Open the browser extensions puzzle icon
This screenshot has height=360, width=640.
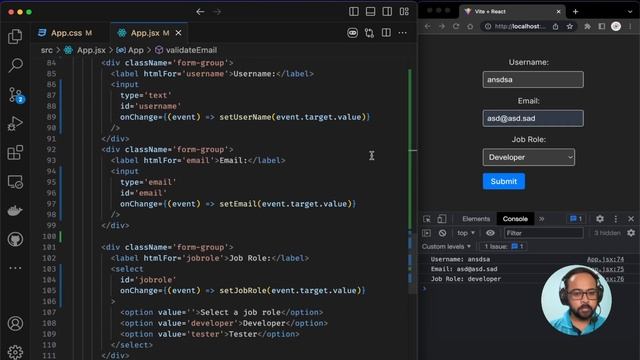(x=587, y=27)
